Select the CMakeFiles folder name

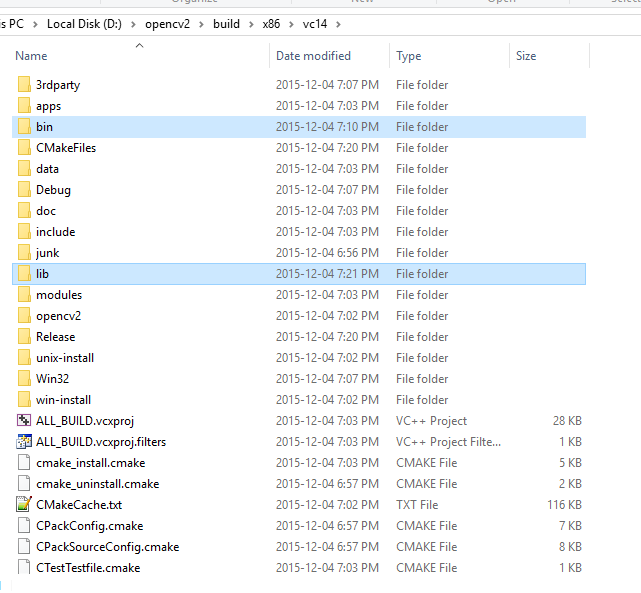(66, 148)
